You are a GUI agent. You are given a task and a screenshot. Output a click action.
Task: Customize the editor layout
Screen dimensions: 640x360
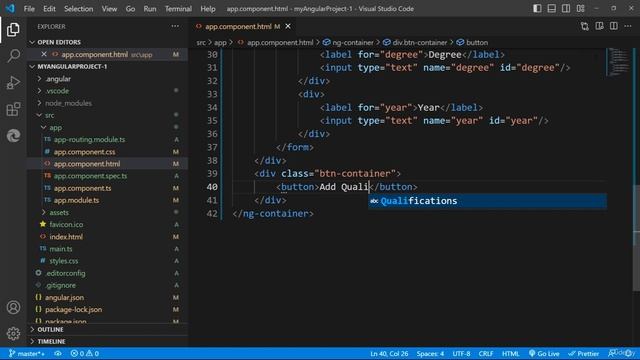click(x=580, y=9)
